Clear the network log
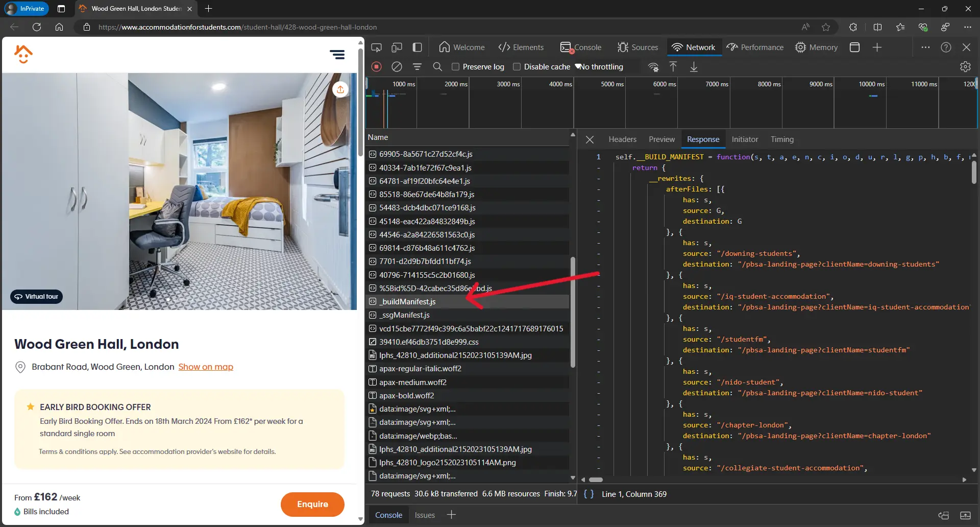 [397, 67]
